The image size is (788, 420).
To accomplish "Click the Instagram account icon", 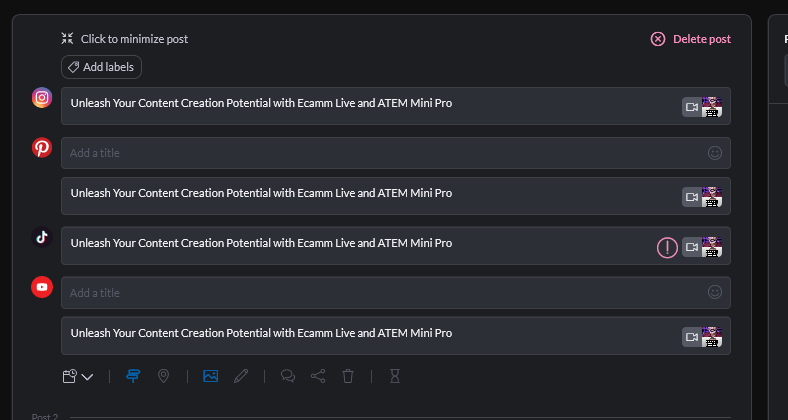I will 42,97.
